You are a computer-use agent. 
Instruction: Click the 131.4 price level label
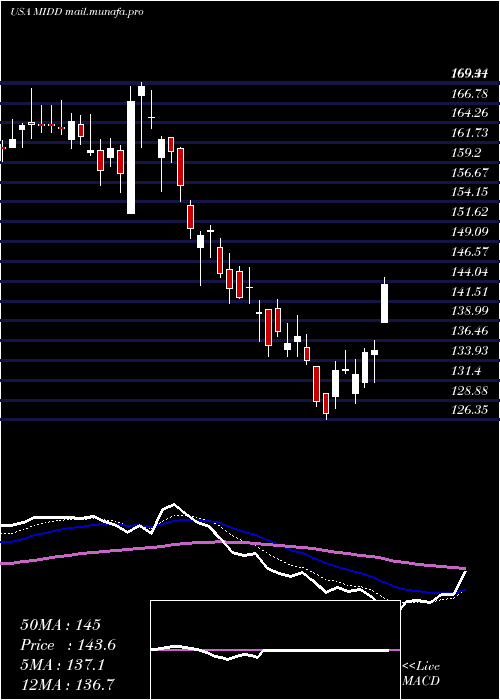click(x=467, y=371)
